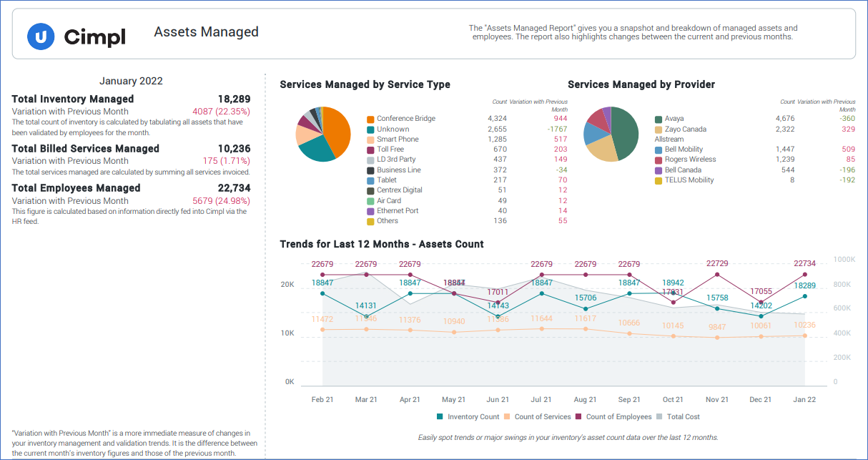The width and height of the screenshot is (868, 460).
Task: Select the Zayo Canada legend marker
Action: (659, 129)
